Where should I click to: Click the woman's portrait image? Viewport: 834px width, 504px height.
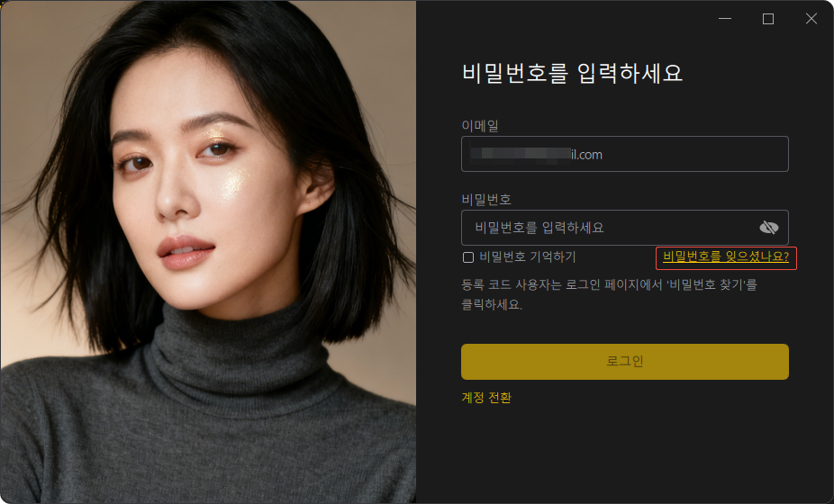click(208, 252)
